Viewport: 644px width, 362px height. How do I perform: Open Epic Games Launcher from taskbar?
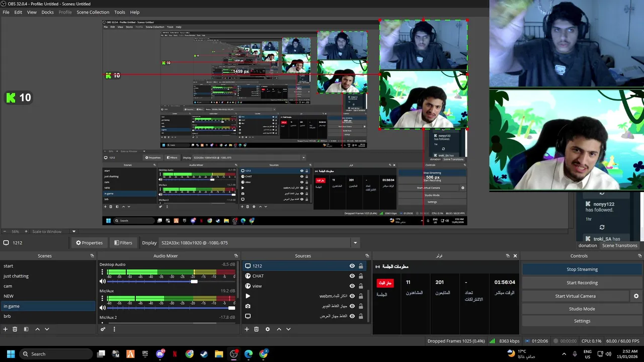pos(145,354)
